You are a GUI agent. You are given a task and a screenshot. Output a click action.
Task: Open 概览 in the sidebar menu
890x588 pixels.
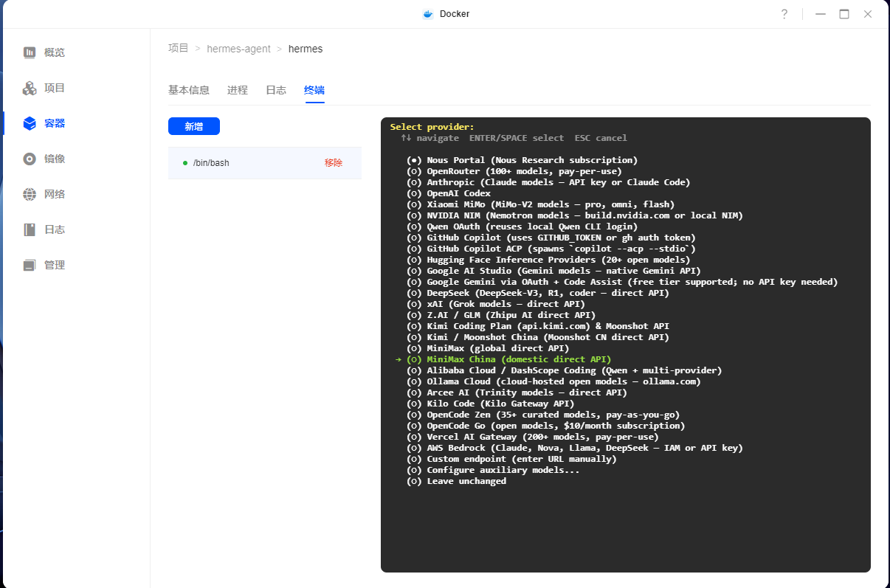coord(55,52)
